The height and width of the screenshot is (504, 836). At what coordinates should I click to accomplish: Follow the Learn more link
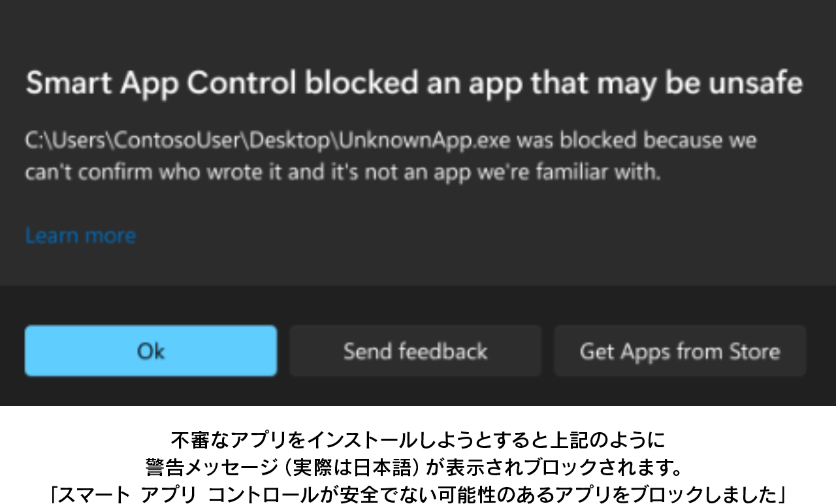click(x=80, y=235)
